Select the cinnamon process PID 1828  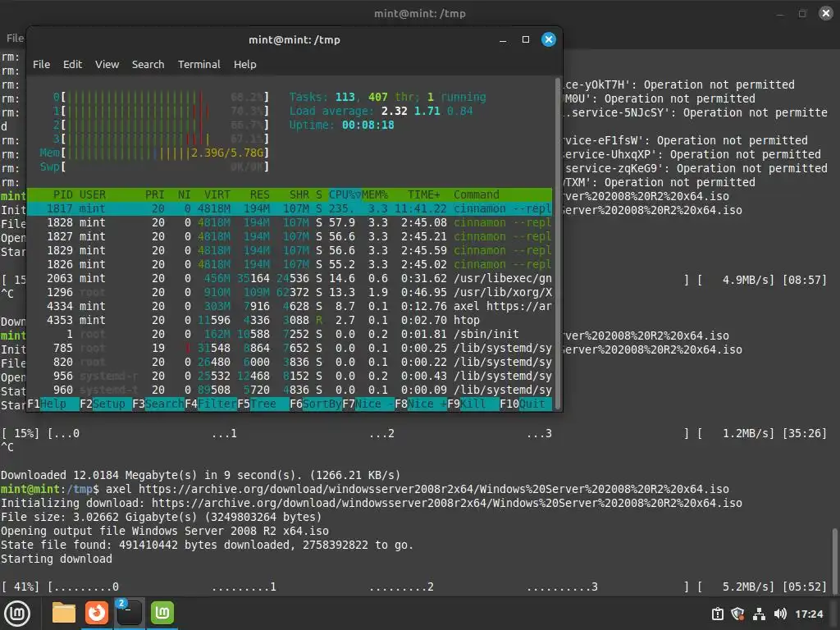pos(290,222)
